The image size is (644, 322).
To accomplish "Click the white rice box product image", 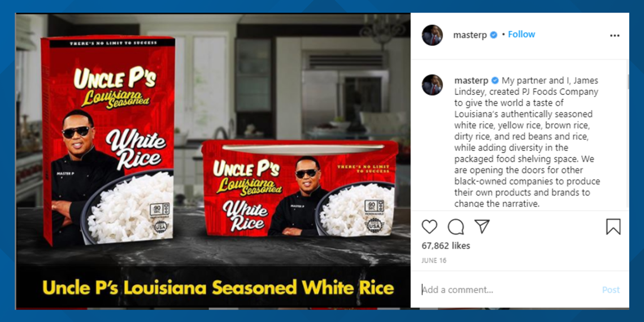I will 108,141.
